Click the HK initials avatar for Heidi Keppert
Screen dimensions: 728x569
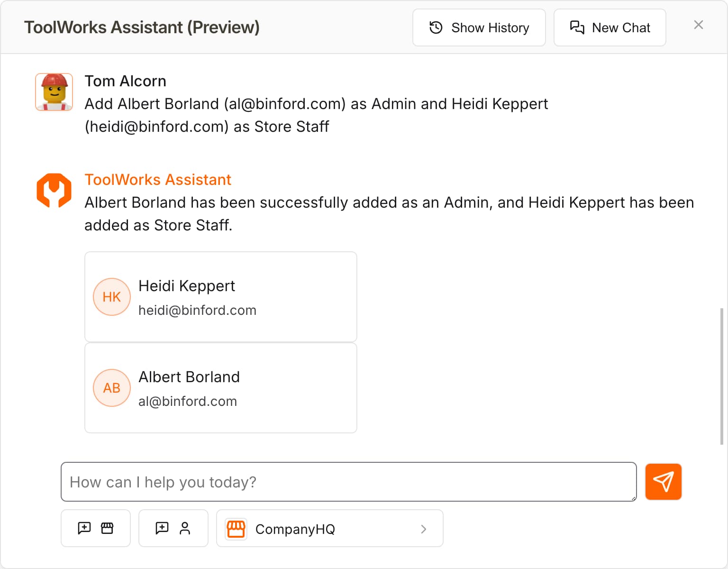tap(111, 297)
